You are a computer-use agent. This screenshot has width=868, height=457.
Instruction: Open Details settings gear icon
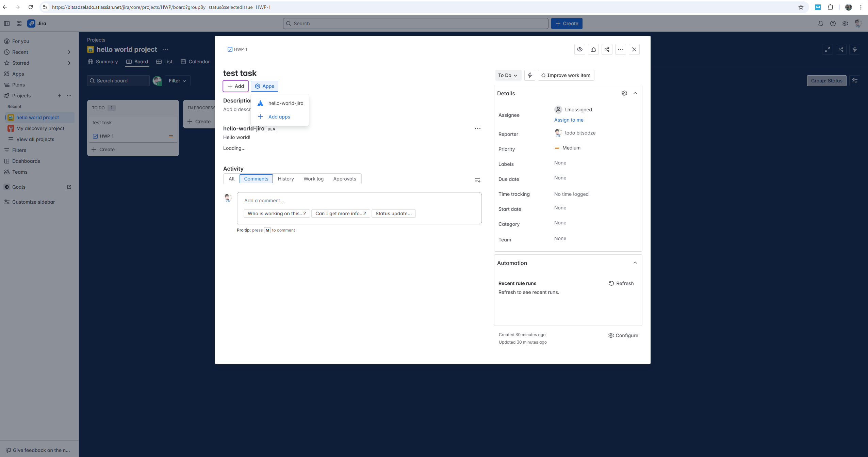pyautogui.click(x=624, y=93)
